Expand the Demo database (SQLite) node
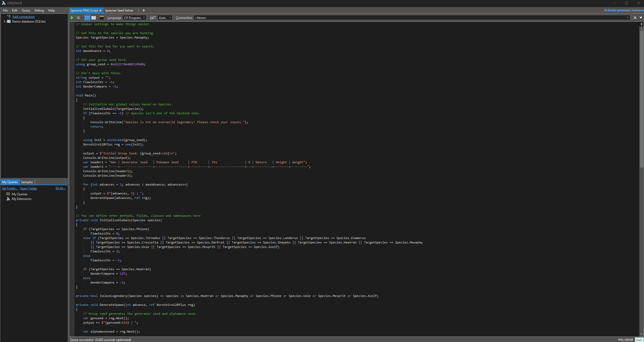Image resolution: width=644 pixels, height=342 pixels. click(4, 21)
